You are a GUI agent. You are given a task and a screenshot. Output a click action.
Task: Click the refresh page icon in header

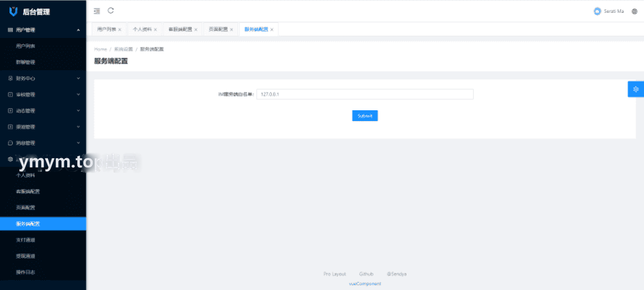coord(110,11)
